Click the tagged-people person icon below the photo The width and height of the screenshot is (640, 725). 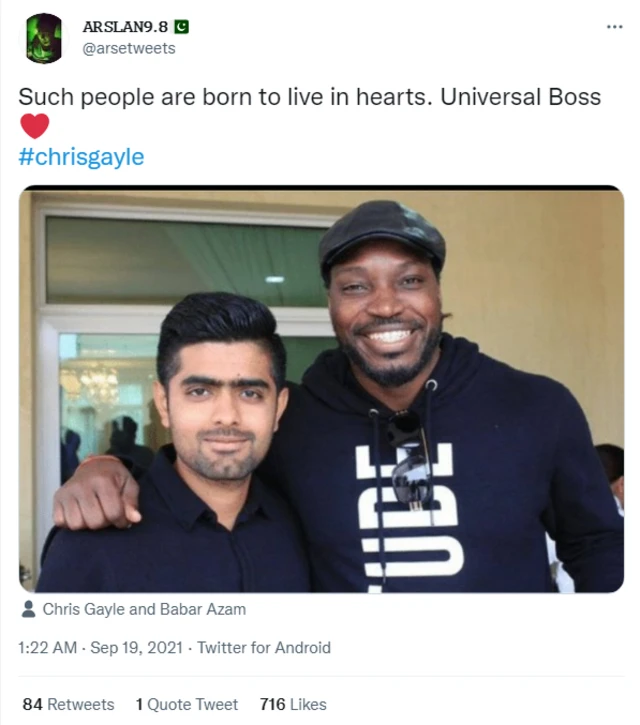click(x=28, y=609)
